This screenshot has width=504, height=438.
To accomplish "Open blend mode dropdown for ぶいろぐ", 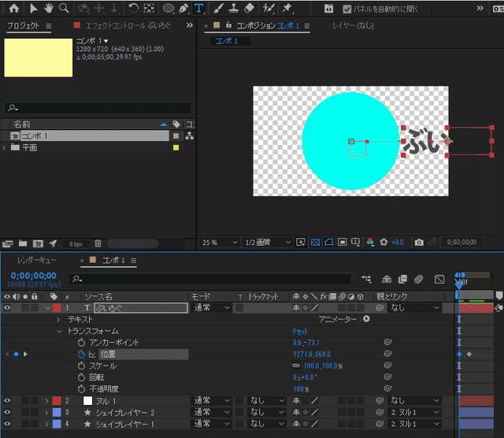I will [x=212, y=308].
